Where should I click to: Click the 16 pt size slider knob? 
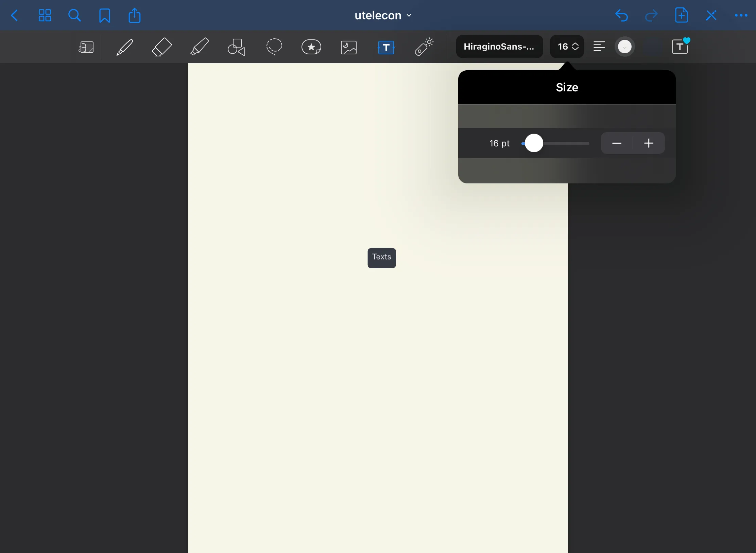point(534,143)
